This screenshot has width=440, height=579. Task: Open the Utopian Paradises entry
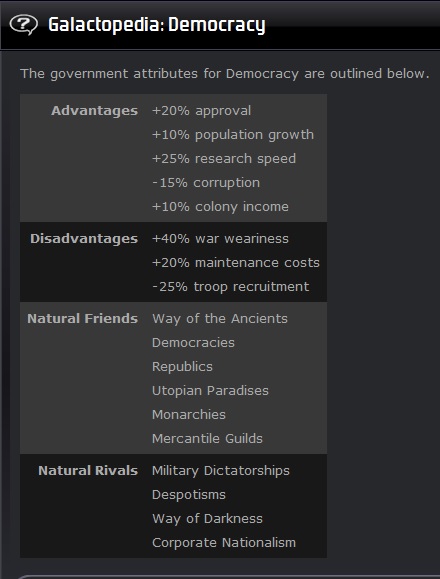[x=210, y=391]
